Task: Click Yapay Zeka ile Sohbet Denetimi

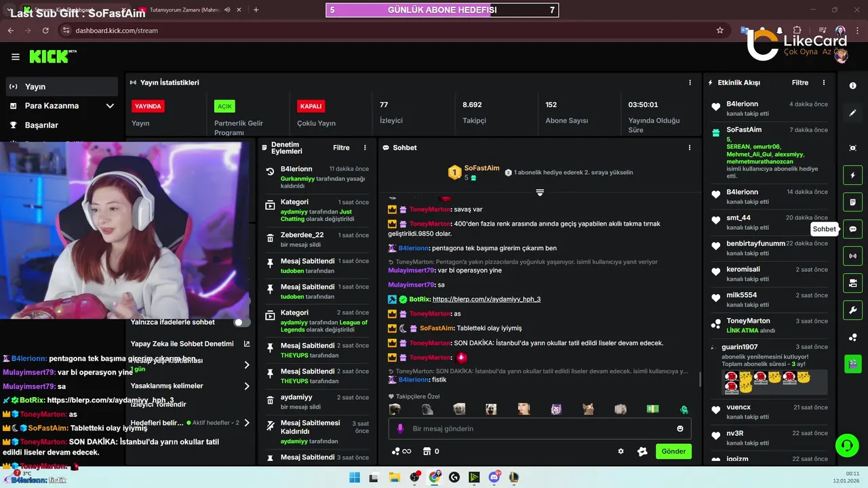Action: tap(182, 344)
